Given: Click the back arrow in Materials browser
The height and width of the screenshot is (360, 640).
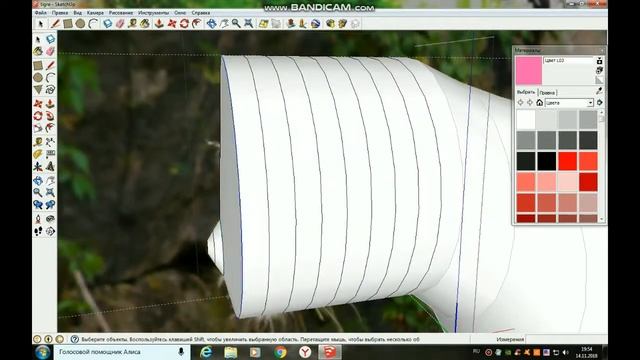Looking at the screenshot, I should (x=520, y=103).
